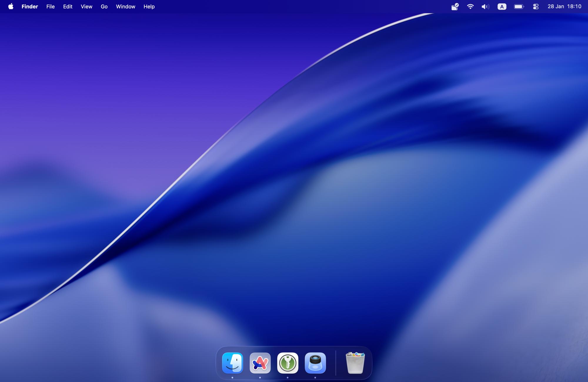
Task: Click the folder sync checkmark status icon
Action: pos(455,6)
